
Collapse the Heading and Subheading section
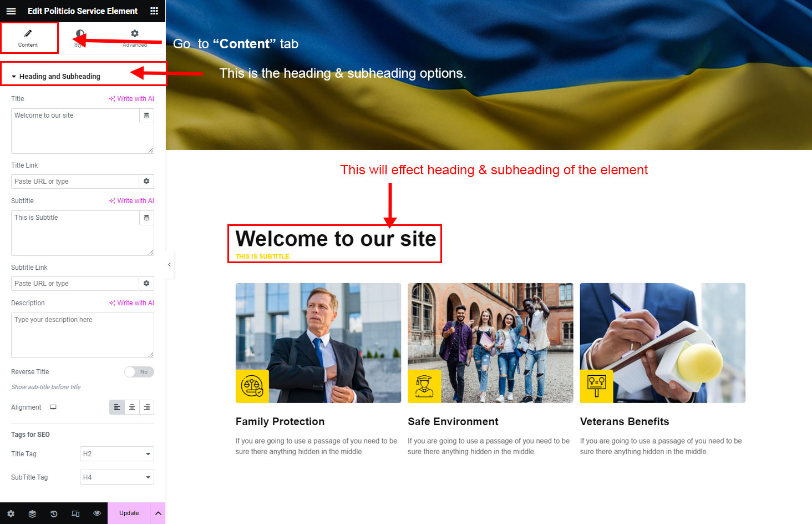pyautogui.click(x=55, y=77)
